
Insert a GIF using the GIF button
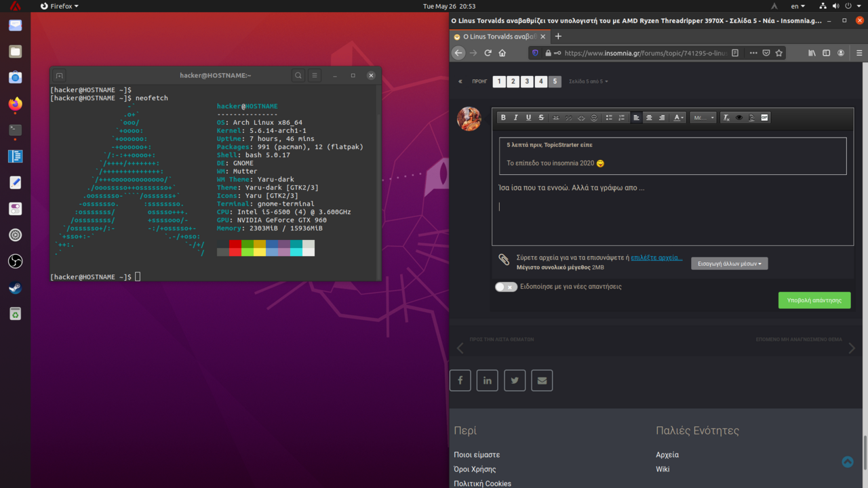tap(764, 117)
